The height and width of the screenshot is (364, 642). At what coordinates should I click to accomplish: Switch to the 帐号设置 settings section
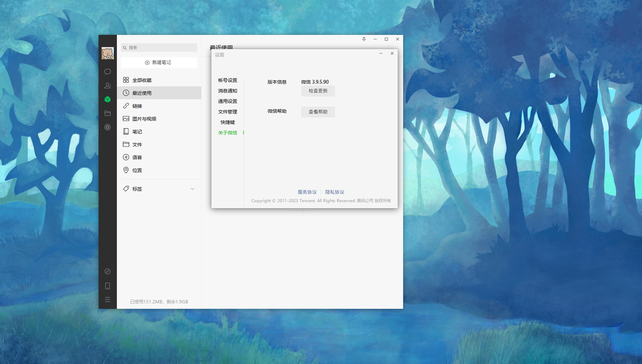pos(227,80)
